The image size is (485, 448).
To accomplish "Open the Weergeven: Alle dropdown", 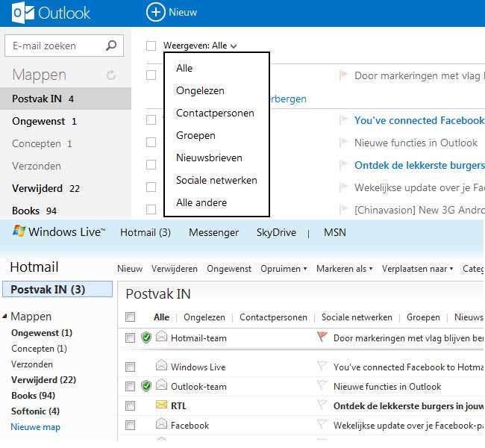I will tap(200, 46).
